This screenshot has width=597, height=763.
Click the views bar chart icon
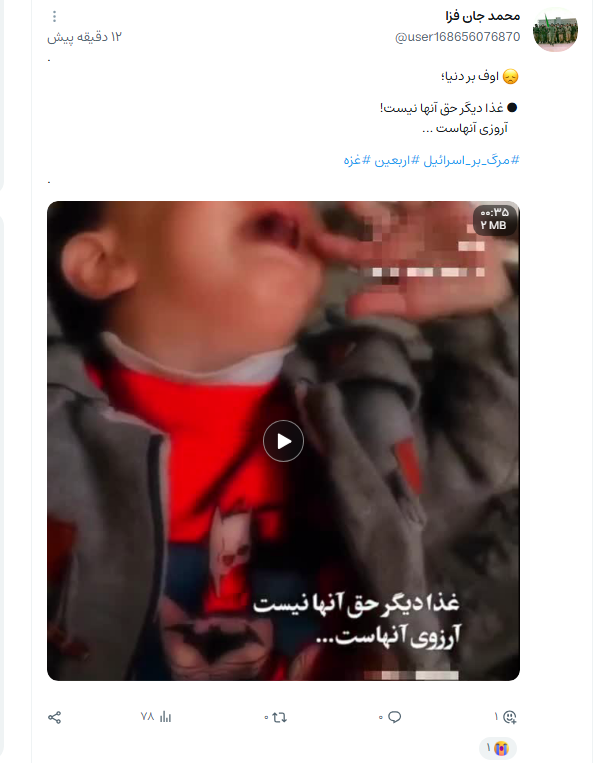pos(165,717)
